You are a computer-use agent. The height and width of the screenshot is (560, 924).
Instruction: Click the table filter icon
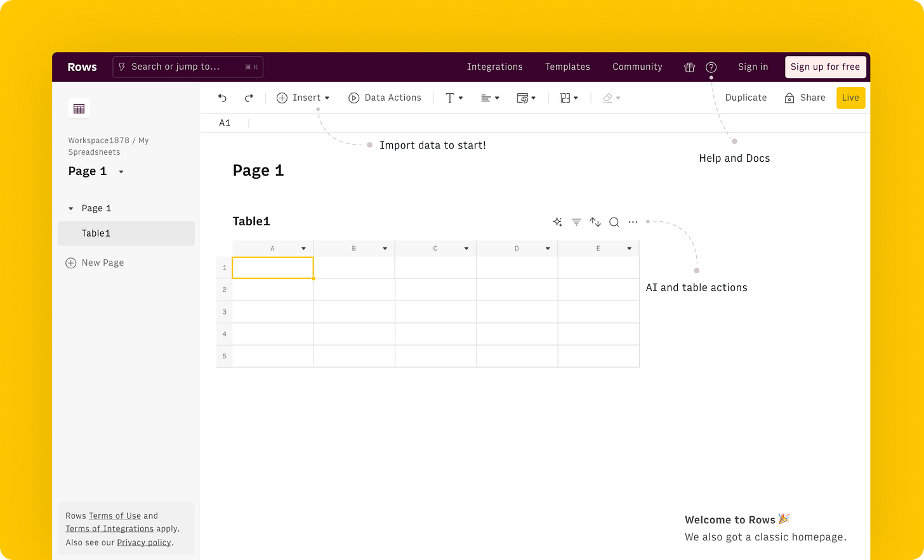(576, 222)
